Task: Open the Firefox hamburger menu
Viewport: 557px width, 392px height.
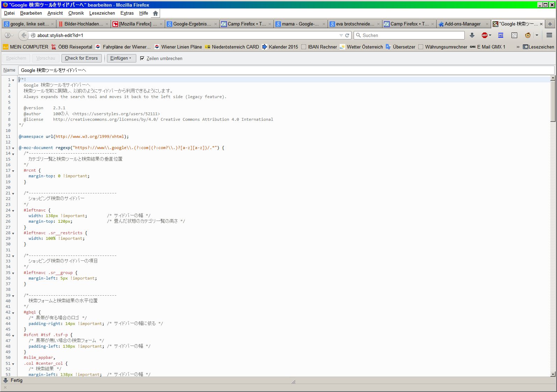Action: click(549, 35)
